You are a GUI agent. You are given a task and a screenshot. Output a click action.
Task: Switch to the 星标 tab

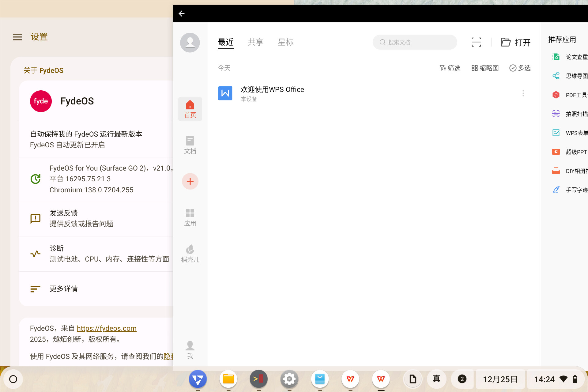pyautogui.click(x=285, y=42)
